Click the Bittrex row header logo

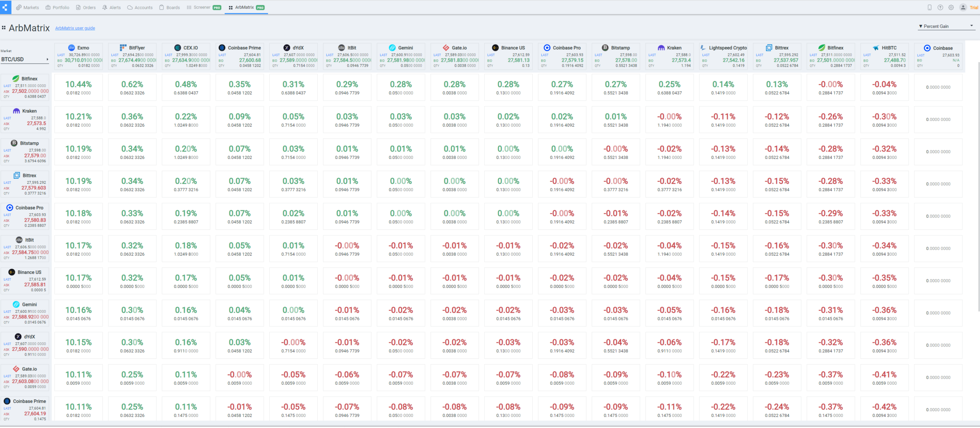tap(17, 175)
